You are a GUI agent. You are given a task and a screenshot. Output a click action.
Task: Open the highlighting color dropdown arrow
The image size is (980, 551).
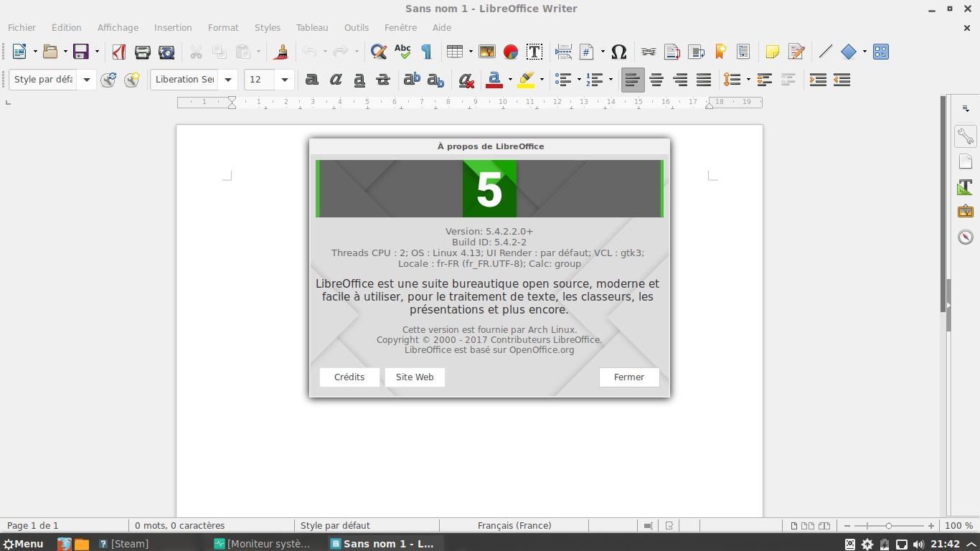pyautogui.click(x=542, y=80)
